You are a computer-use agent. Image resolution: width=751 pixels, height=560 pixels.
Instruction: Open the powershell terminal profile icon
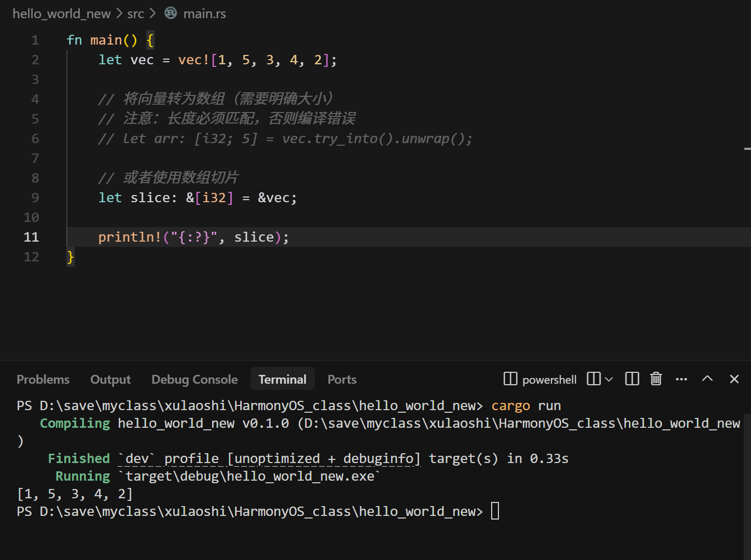pos(510,379)
